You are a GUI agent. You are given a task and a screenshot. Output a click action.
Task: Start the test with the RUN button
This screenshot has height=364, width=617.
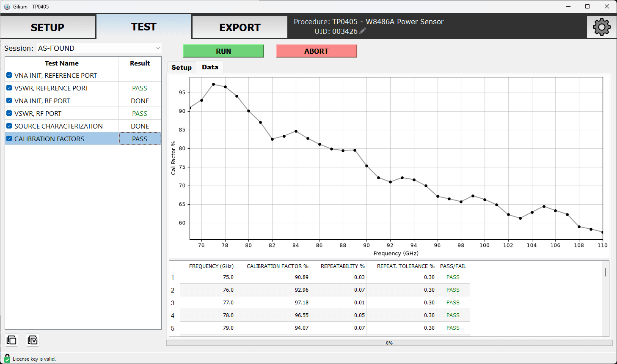tap(223, 51)
